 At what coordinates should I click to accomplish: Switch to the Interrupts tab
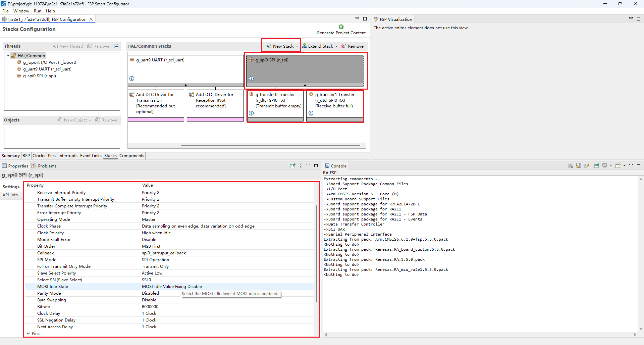[68, 156]
